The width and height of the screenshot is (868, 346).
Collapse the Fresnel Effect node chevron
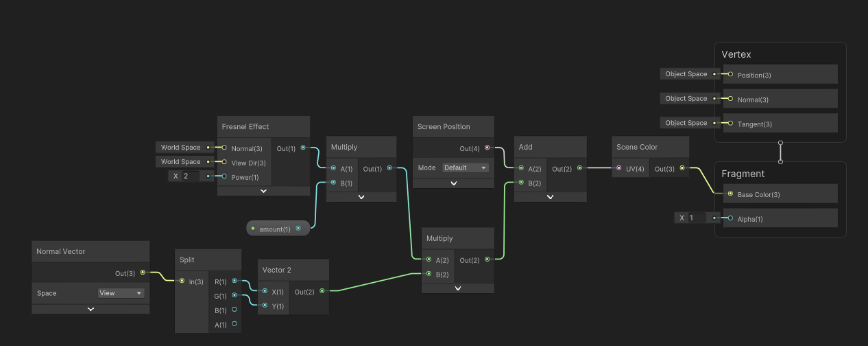coord(263,192)
